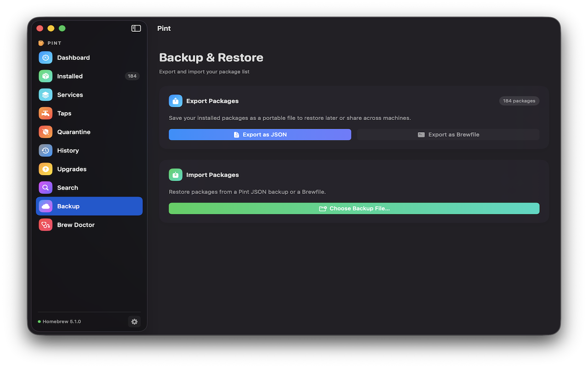Viewport: 588px width, 368px height.
Task: Select the Upgrades arrow icon
Action: coord(45,169)
